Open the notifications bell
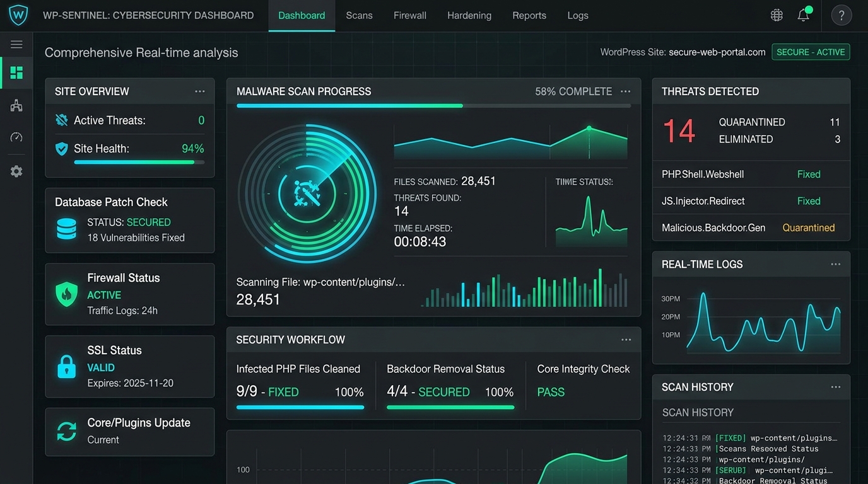Screen dimensions: 868x484 803,15
